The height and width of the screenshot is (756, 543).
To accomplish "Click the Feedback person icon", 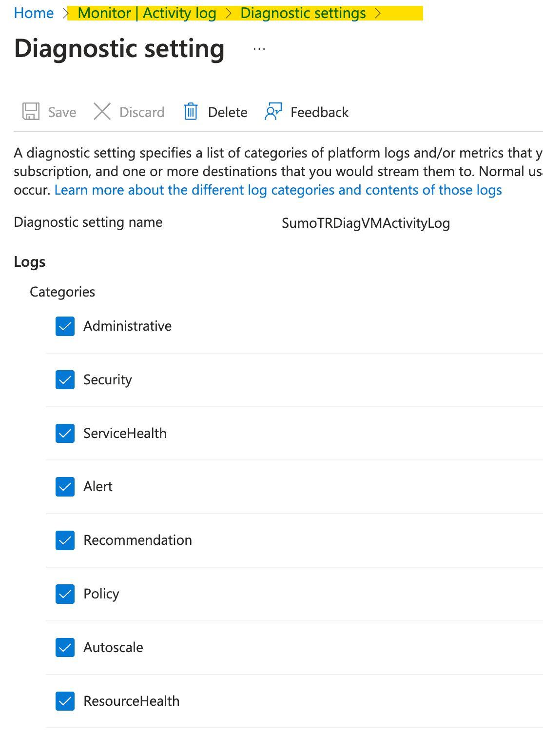I will click(273, 112).
